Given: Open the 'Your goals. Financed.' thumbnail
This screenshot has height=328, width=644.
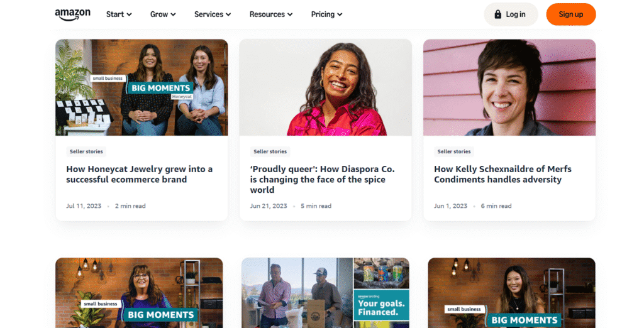Looking at the screenshot, I should point(325,293).
